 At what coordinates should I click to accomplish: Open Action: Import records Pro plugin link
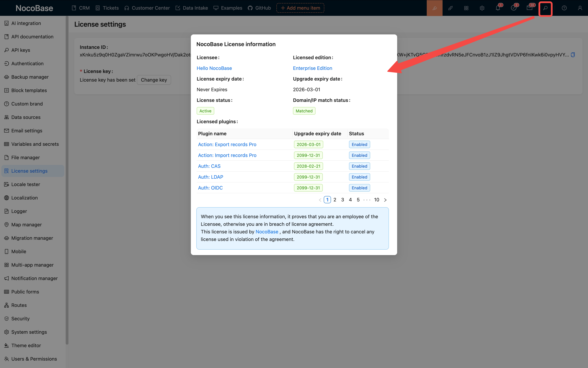(x=227, y=155)
